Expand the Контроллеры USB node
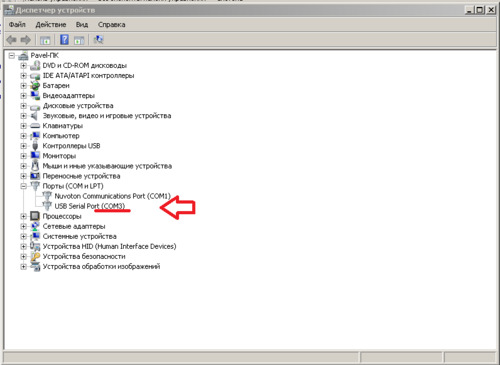This screenshot has width=500, height=365. [23, 146]
